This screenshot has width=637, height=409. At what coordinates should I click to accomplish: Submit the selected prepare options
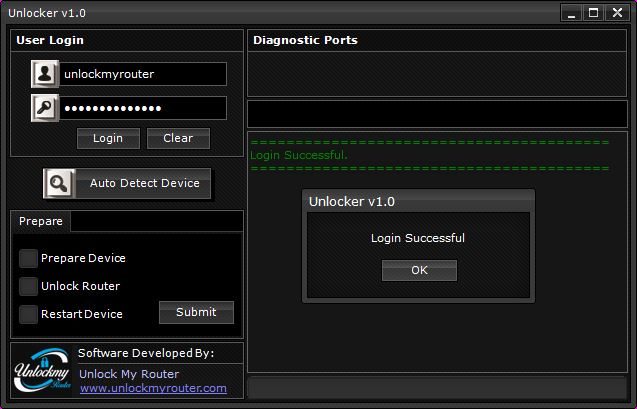pyautogui.click(x=196, y=312)
